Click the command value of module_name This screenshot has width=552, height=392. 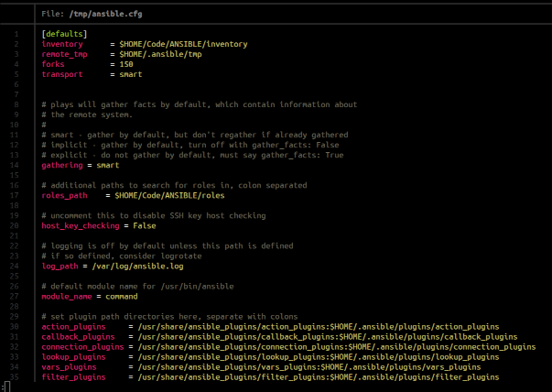point(122,297)
